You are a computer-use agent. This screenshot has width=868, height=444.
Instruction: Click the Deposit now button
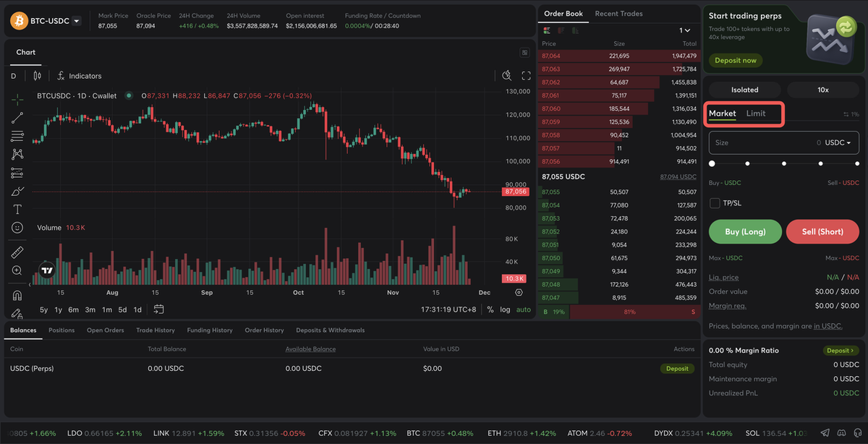pos(736,61)
